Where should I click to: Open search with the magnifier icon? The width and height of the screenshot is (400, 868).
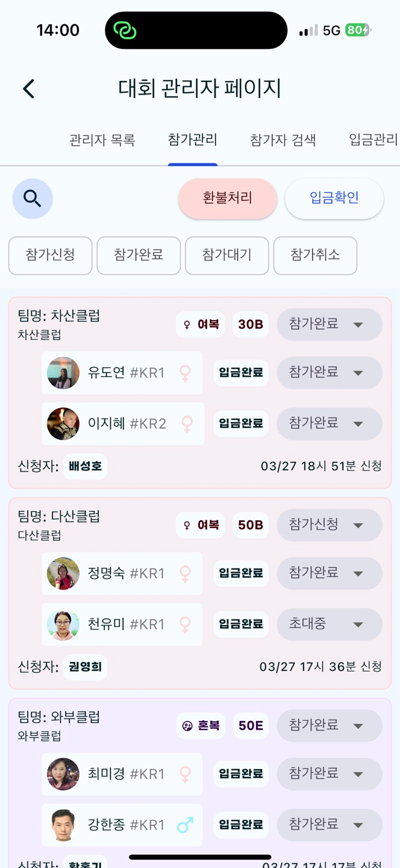33,198
